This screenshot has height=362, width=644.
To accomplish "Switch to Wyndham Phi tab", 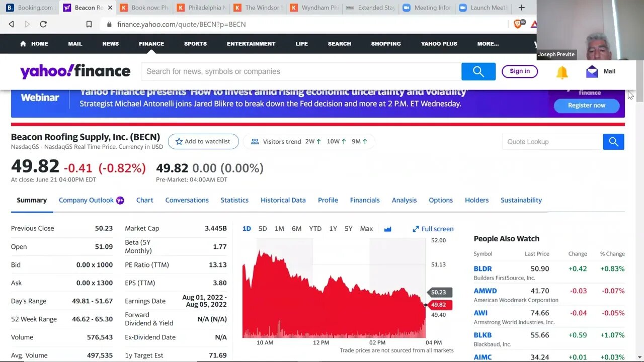I will pyautogui.click(x=315, y=8).
